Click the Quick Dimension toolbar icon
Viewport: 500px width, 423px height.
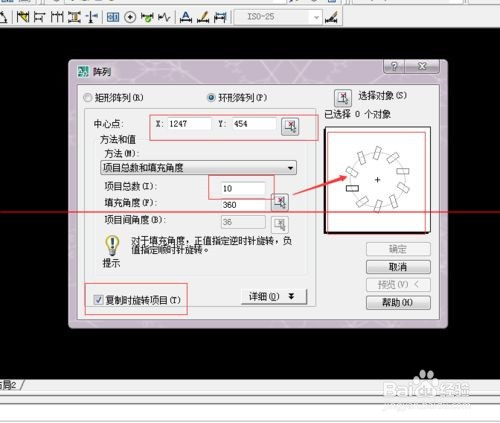coord(23,17)
